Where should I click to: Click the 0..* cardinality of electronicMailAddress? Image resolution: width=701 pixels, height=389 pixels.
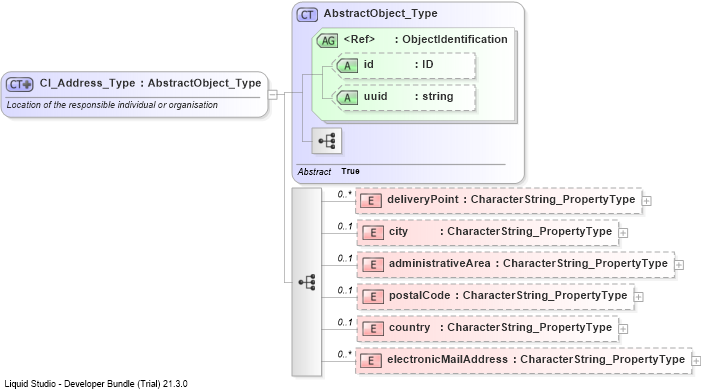[x=344, y=355]
